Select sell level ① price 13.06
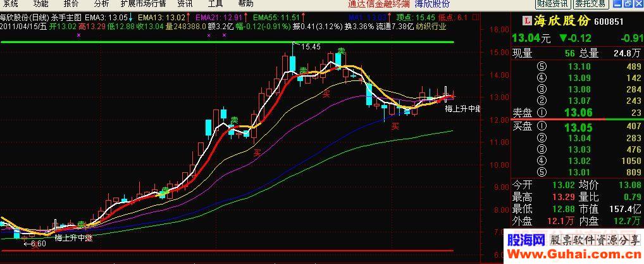The height and width of the screenshot is (264, 644). (x=577, y=112)
